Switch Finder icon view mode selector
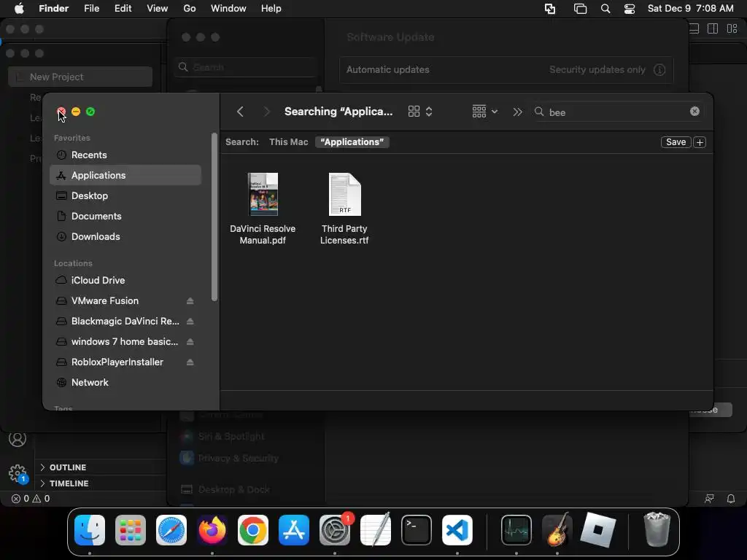This screenshot has height=560, width=747. coord(420,112)
